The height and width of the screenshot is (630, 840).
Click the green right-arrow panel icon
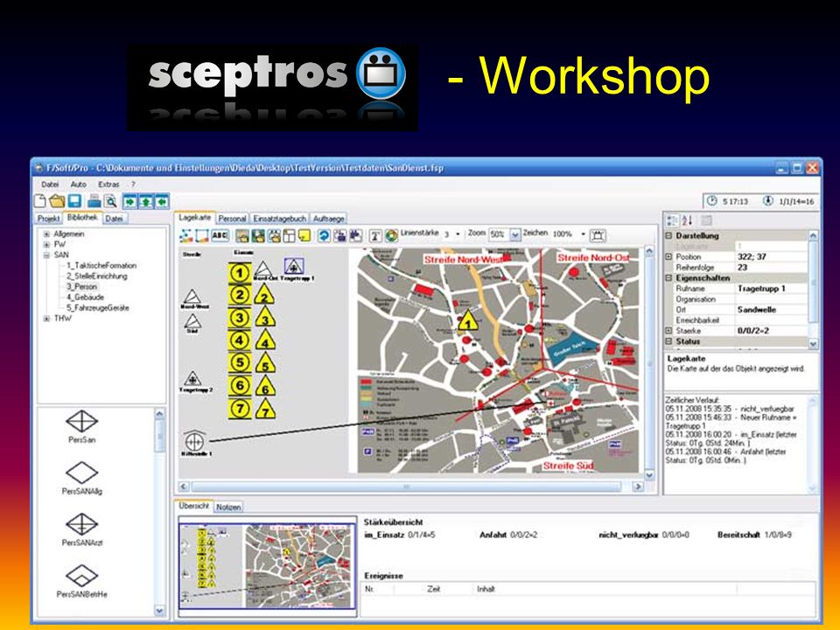tap(130, 201)
